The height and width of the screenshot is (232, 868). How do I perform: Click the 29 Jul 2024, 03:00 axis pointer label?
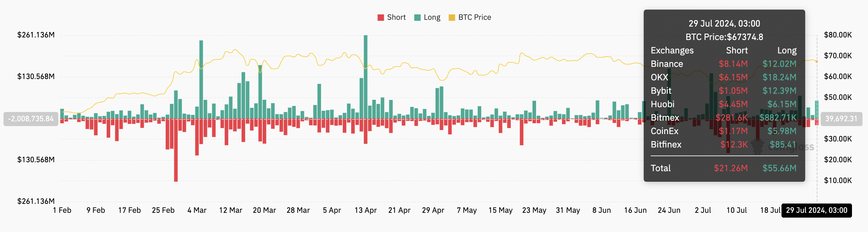point(816,211)
